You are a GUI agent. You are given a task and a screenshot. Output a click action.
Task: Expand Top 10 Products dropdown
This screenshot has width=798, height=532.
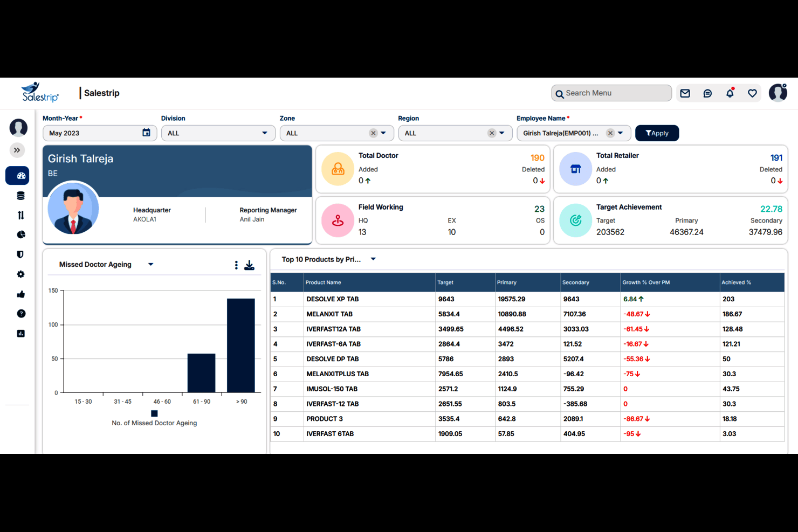(373, 259)
